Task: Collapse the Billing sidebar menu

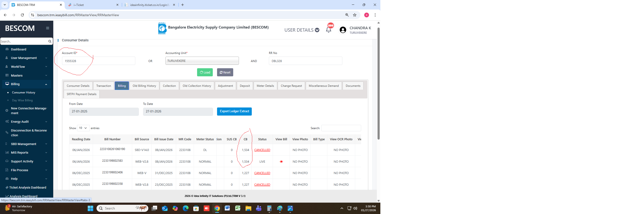Action: coord(26,84)
